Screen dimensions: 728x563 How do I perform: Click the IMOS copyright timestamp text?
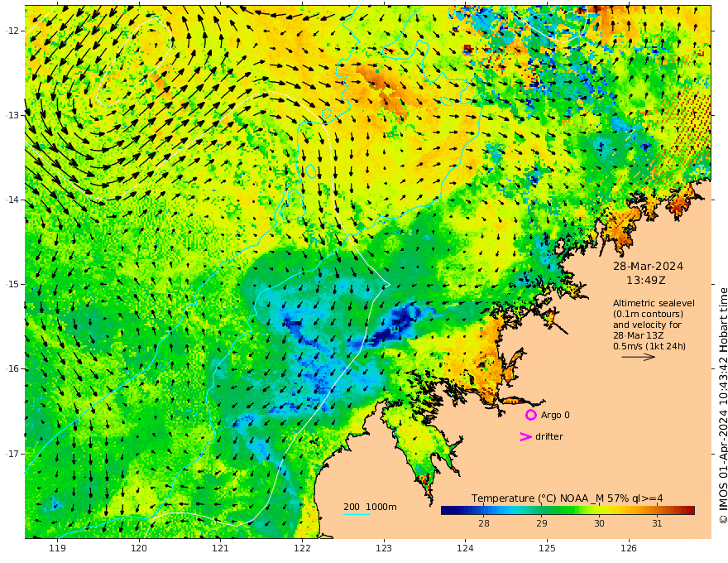tap(723, 406)
